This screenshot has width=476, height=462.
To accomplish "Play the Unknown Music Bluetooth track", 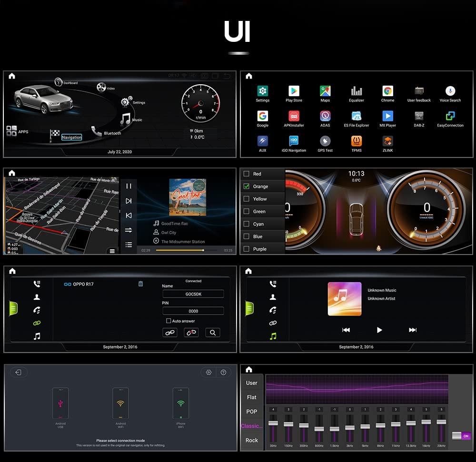I will [x=379, y=330].
